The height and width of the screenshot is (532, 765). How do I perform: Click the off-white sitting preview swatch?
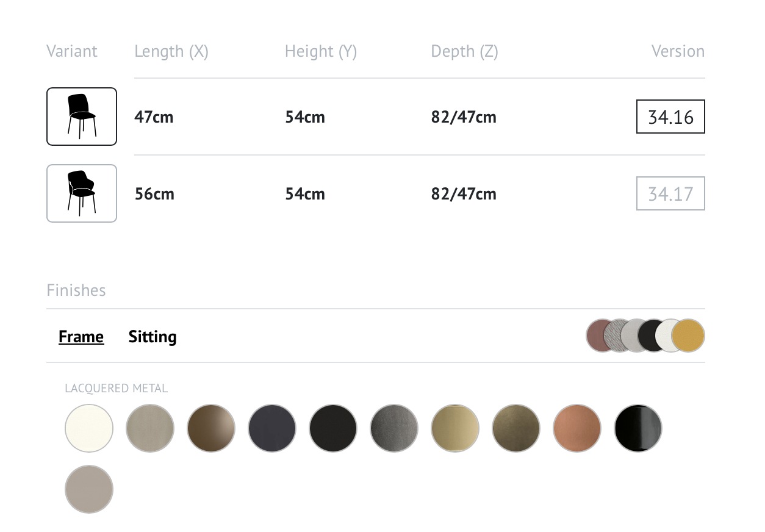[665, 336]
